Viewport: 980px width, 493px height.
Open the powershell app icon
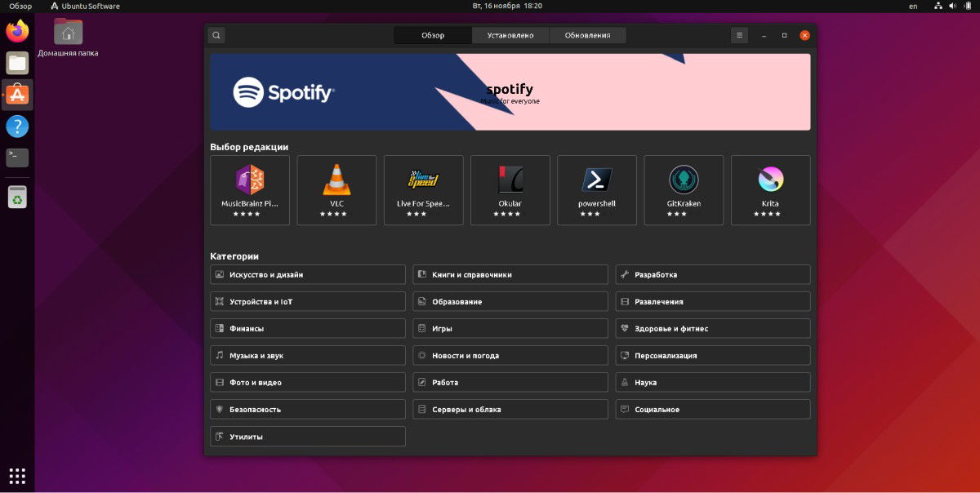coord(597,179)
